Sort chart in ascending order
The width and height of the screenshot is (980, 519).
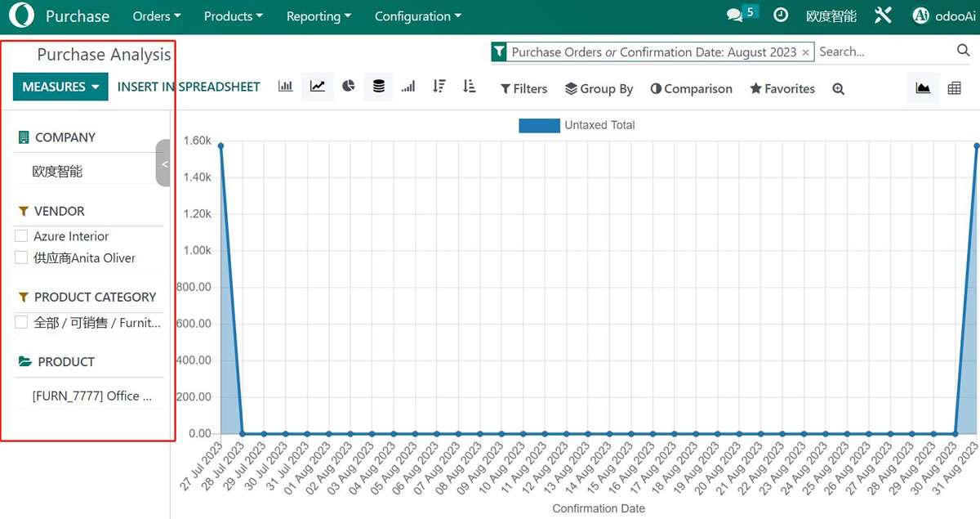pos(469,87)
